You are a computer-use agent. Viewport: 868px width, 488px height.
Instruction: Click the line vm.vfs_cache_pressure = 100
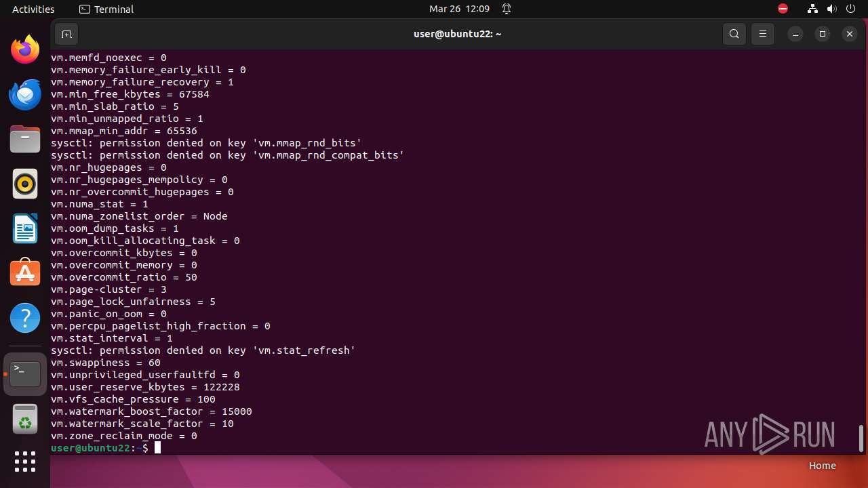click(133, 399)
